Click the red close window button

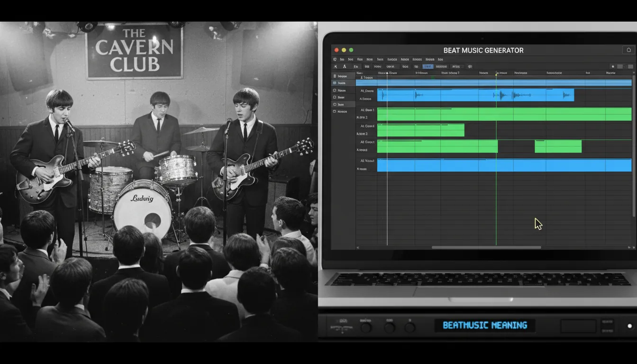[337, 50]
